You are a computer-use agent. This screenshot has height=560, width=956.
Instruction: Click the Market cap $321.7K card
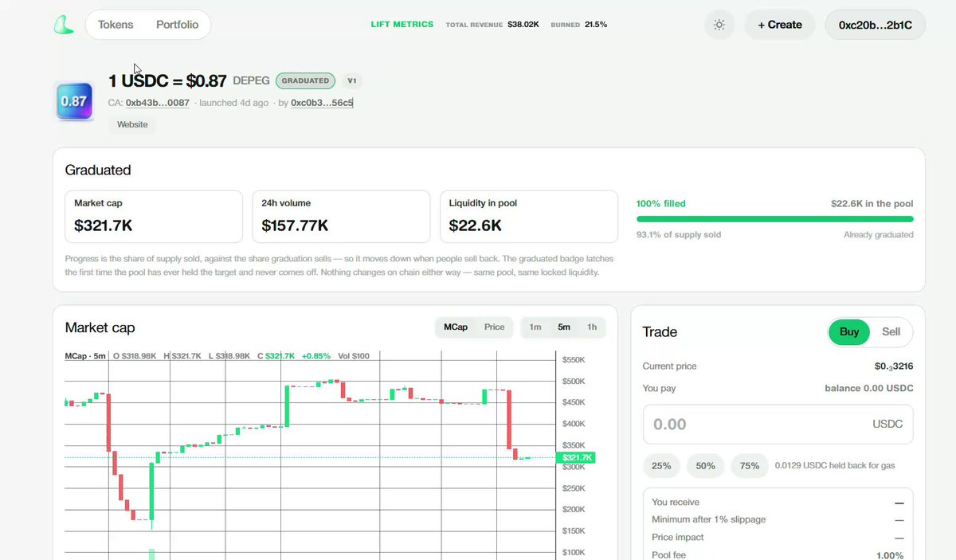point(153,217)
